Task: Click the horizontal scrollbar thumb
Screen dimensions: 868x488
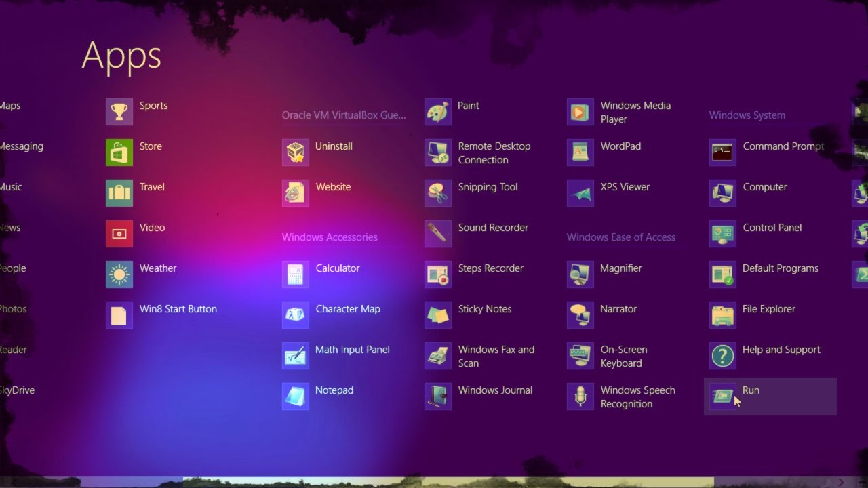Action: point(448,482)
